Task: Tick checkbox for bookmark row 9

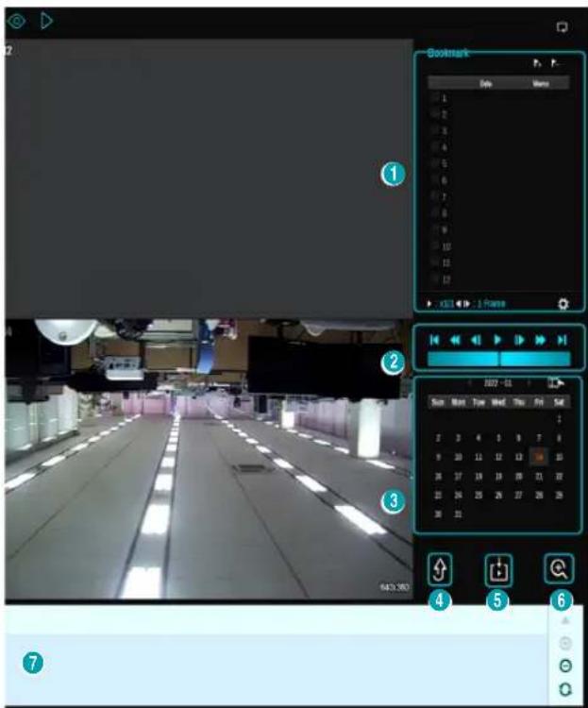Action: (435, 229)
